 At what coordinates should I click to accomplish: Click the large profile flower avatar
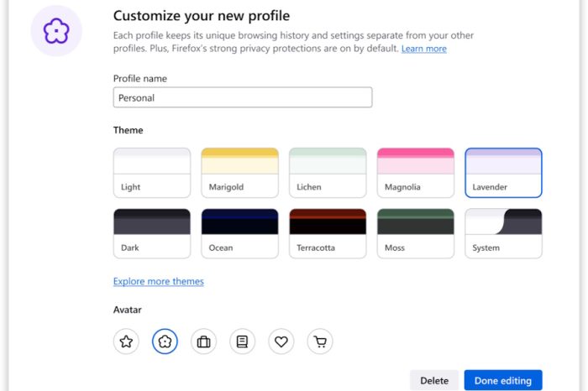pyautogui.click(x=56, y=31)
